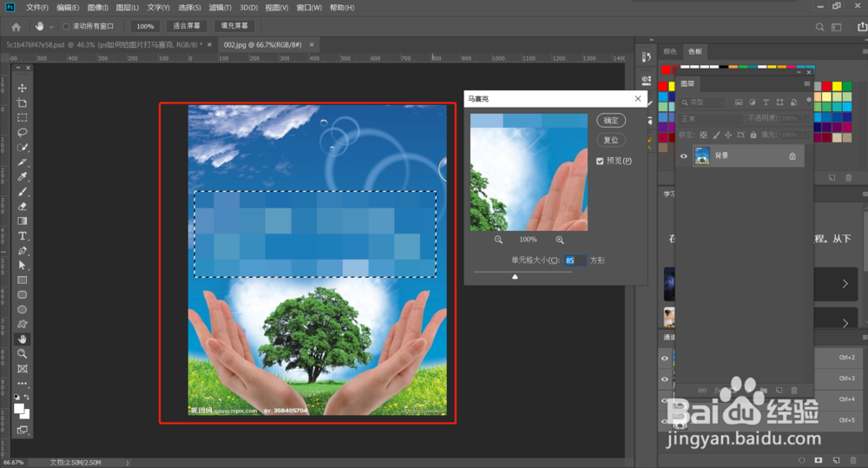The height and width of the screenshot is (468, 868).
Task: Click Home icon in options bar
Action: click(x=16, y=26)
